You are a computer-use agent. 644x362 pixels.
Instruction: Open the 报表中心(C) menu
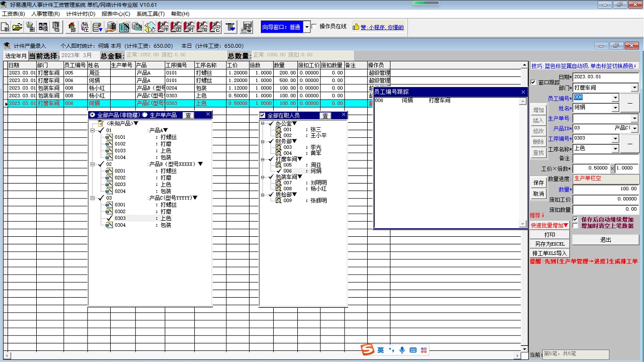click(x=116, y=14)
